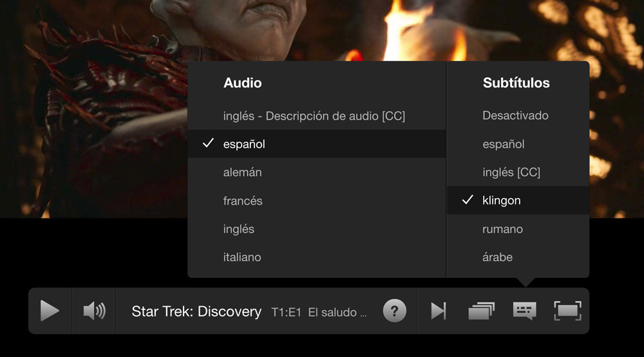Mute the volume speaker icon
The width and height of the screenshot is (644, 357).
click(x=94, y=311)
